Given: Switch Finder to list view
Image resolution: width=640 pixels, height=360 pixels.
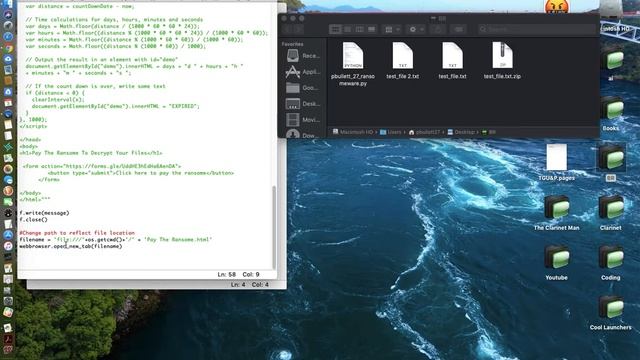Looking at the screenshot, I should click(347, 29).
